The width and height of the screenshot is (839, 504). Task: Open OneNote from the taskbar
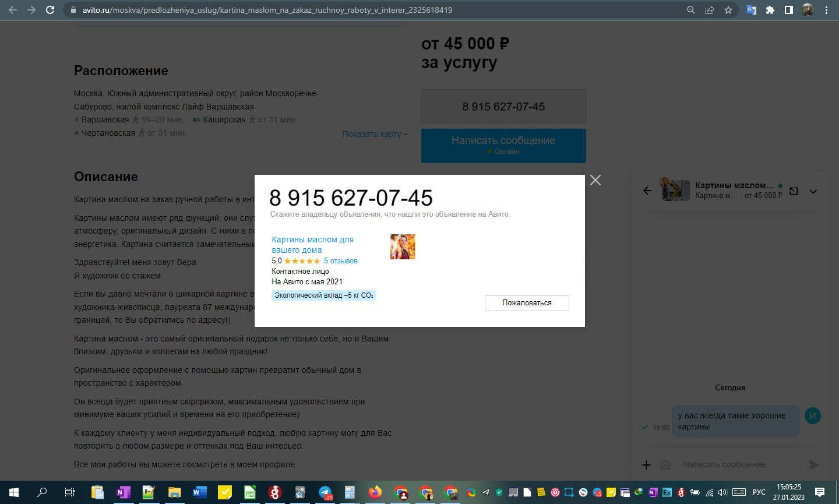coord(124,492)
